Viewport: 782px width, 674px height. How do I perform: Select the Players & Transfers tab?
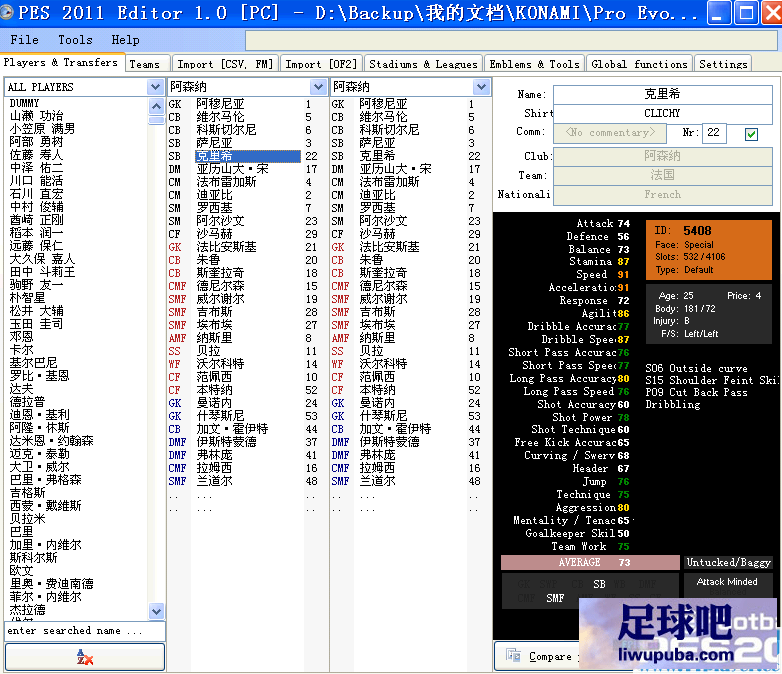(x=61, y=62)
